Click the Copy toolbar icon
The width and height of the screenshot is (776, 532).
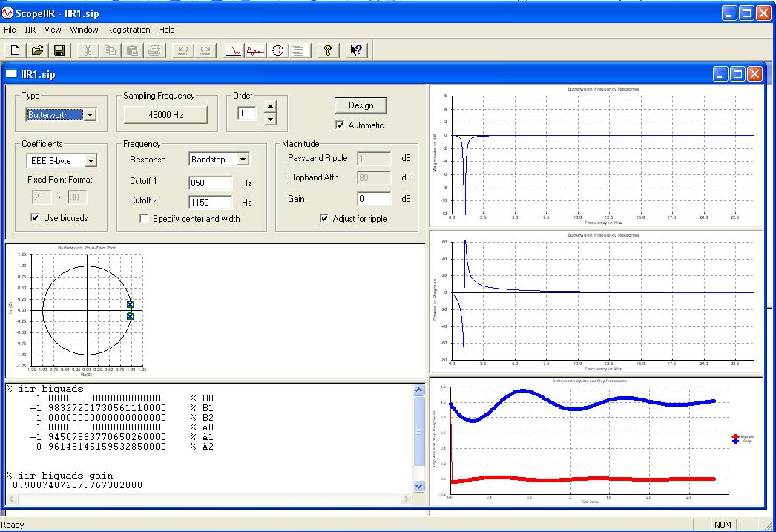click(110, 50)
